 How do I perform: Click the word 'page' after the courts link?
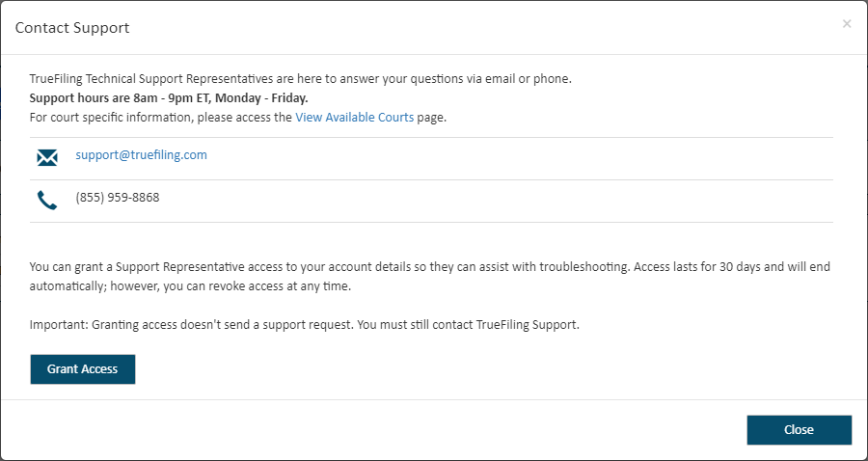tap(430, 118)
